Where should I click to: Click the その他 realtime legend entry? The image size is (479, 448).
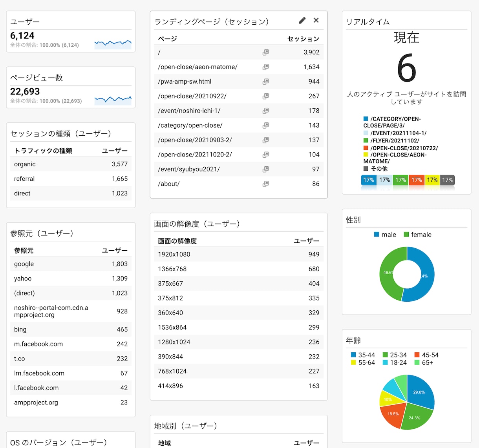click(x=375, y=169)
